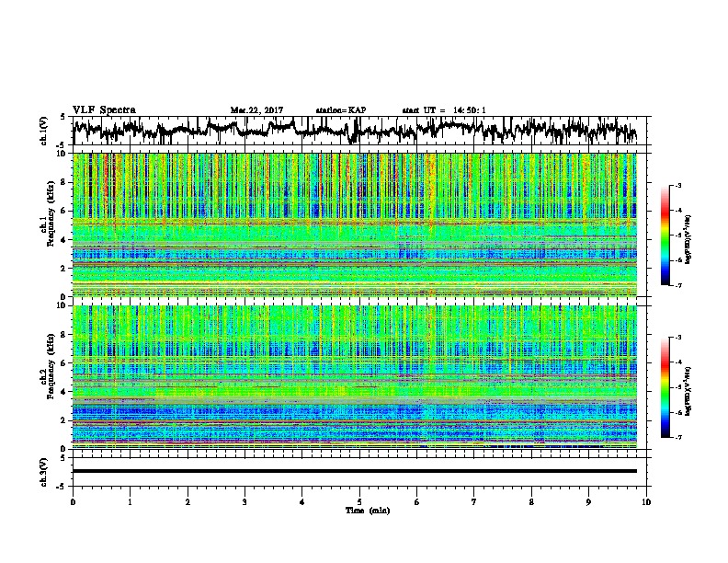Click the thick black ch.3 trace line
Image resolution: width=728 pixels, height=563 pixels.
coord(355,471)
